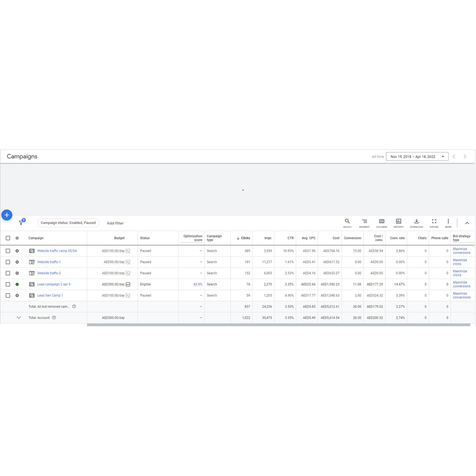Click the Download icon
The image size is (476, 476).
point(416,223)
